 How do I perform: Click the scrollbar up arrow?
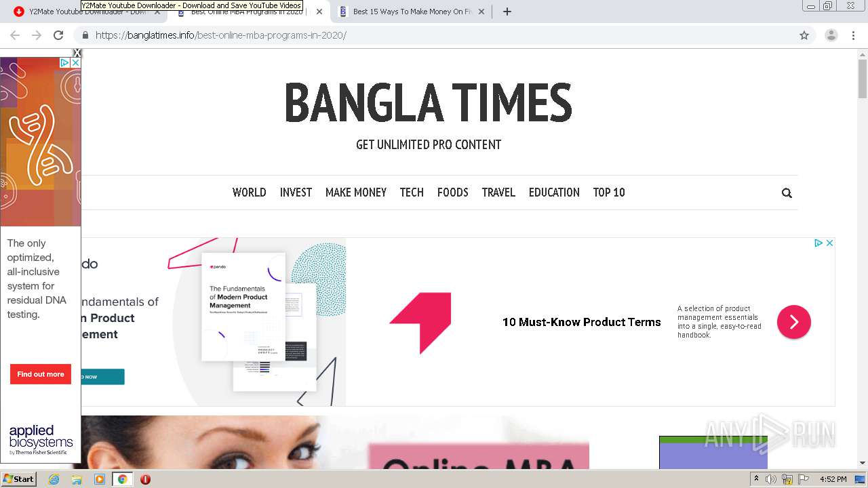(863, 54)
